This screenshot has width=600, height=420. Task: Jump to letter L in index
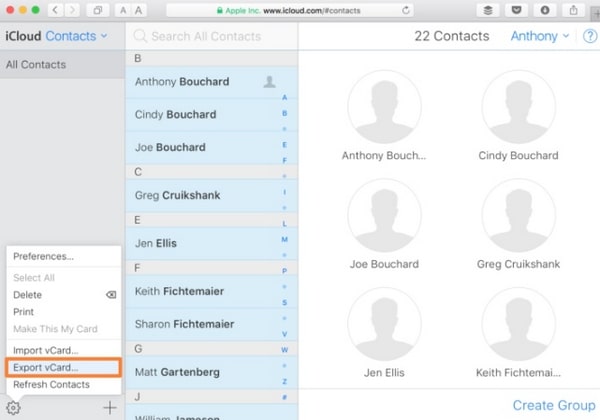[284, 224]
